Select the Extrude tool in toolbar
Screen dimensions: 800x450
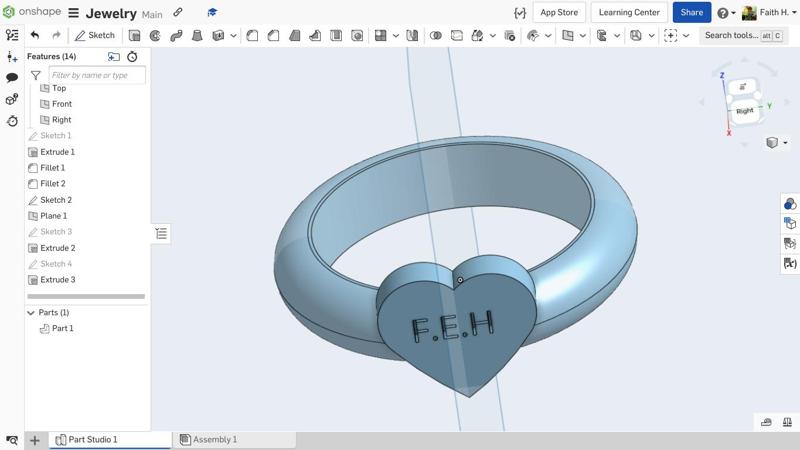click(x=134, y=35)
